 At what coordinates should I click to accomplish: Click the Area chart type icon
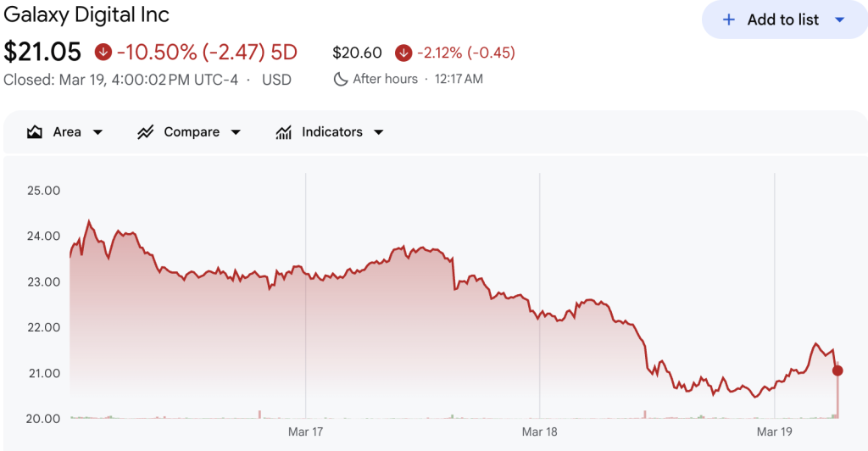[x=35, y=132]
